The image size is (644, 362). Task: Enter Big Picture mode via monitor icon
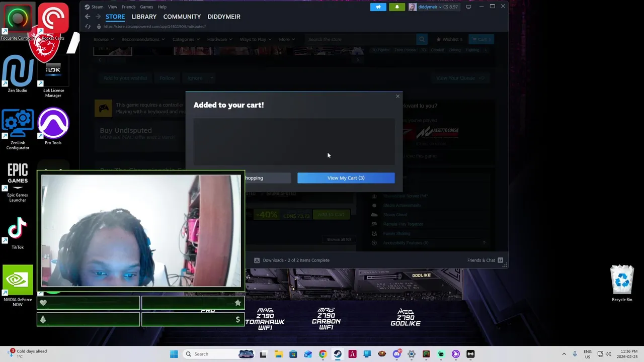click(x=468, y=7)
